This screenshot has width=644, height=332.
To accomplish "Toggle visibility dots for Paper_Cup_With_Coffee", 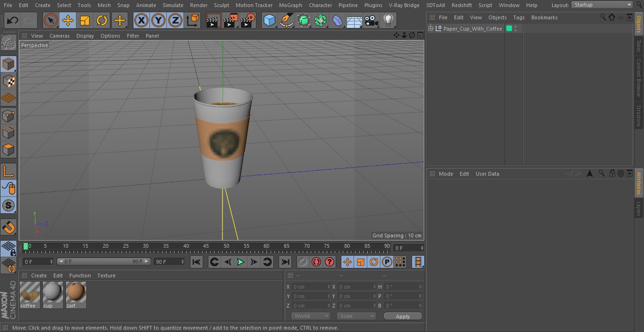I will (516, 29).
